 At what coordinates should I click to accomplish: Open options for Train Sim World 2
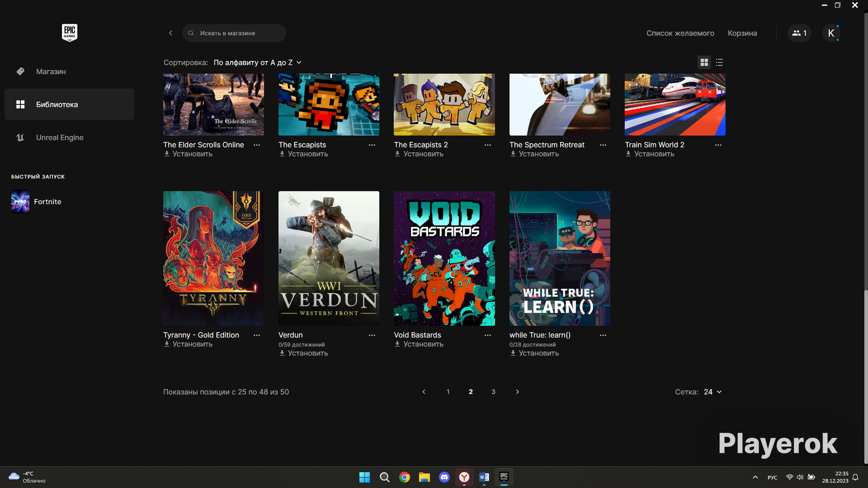click(x=718, y=145)
